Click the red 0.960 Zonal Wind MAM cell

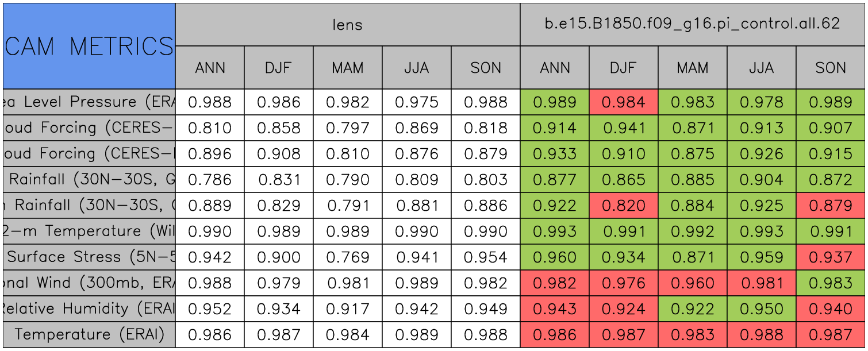[x=692, y=283]
